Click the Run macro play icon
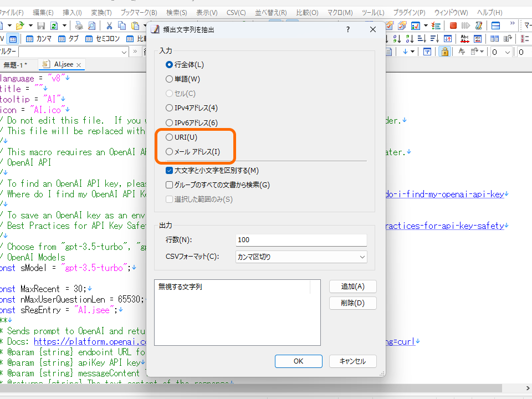The height and width of the screenshot is (399, 532). pyautogui.click(x=465, y=25)
